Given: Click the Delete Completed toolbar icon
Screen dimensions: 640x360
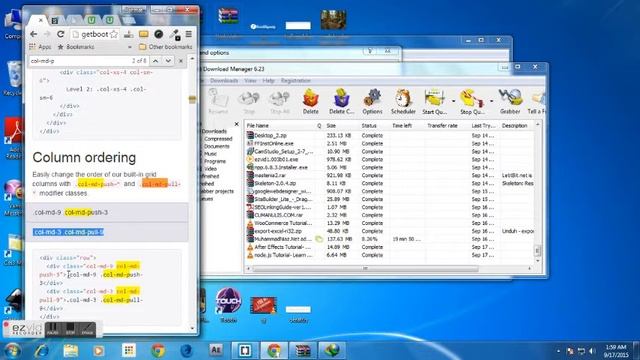Looking at the screenshot, I should point(341,102).
